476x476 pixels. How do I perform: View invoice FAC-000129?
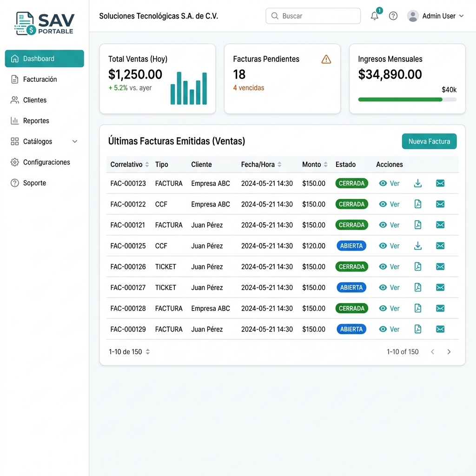(389, 329)
